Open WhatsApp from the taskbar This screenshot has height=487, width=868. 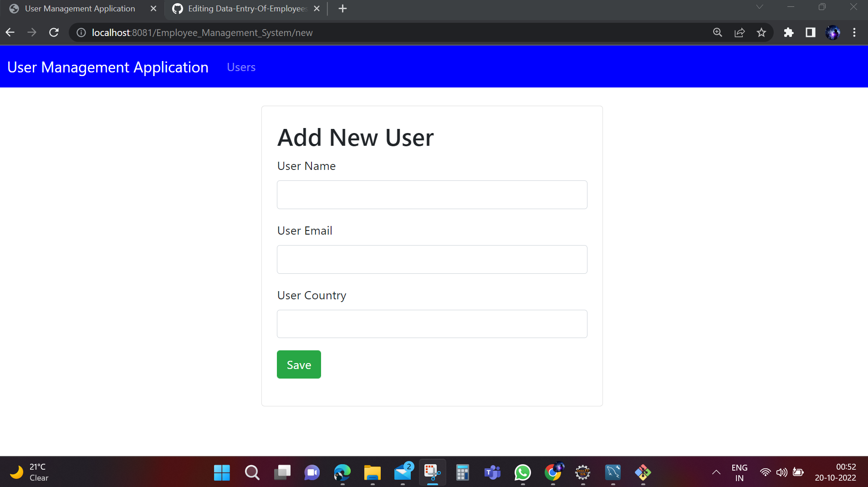click(x=523, y=472)
